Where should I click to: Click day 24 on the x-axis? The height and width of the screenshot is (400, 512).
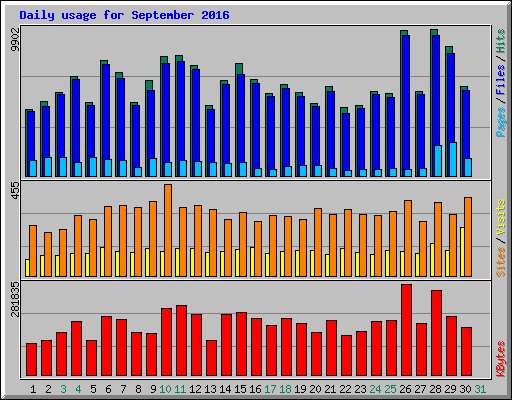[x=375, y=389]
